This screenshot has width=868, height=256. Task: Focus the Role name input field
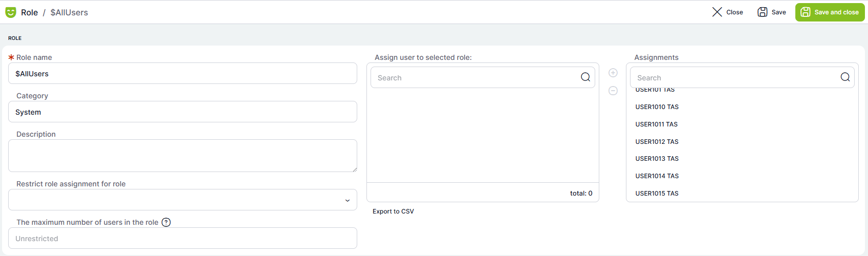tap(182, 74)
